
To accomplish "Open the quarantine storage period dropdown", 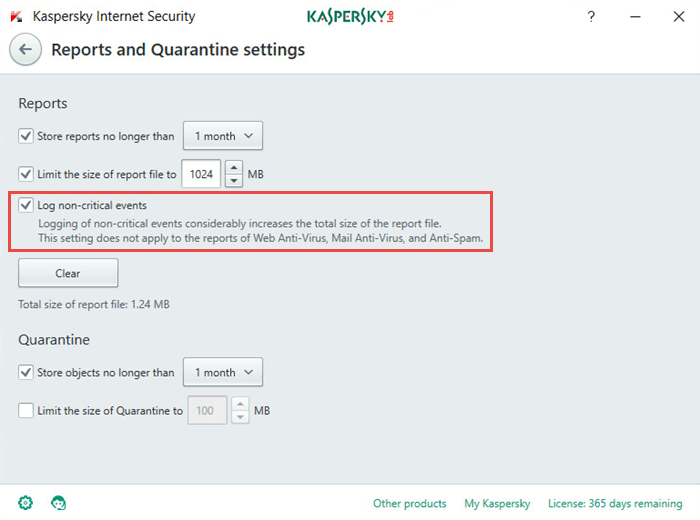I will click(223, 372).
